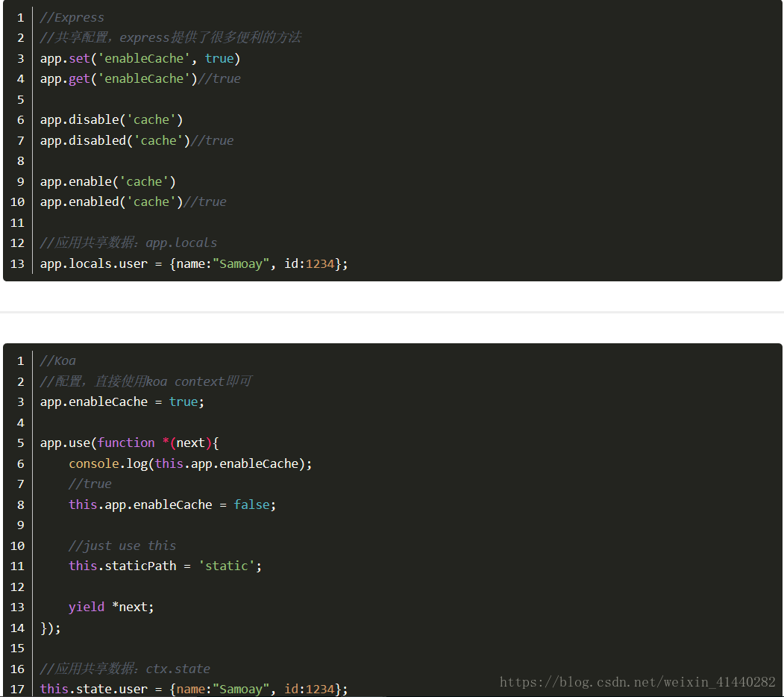Click the line this.app.enableCache = false;

coord(172,505)
